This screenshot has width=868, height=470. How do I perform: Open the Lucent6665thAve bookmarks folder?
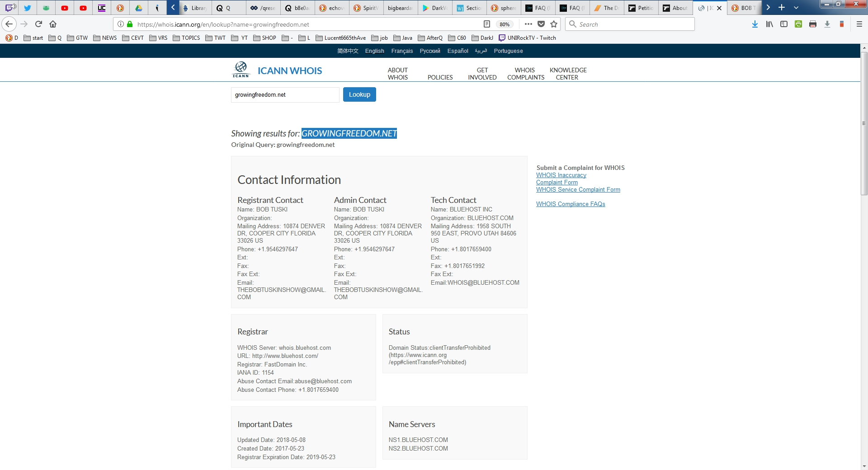340,38
